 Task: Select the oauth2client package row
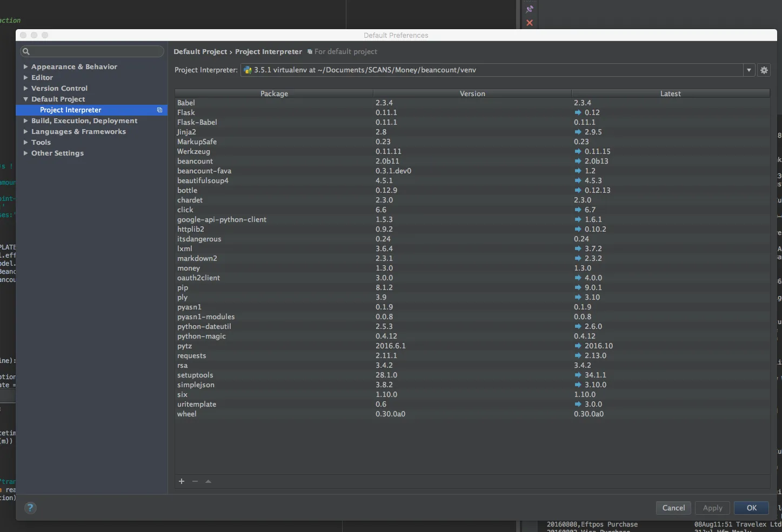[x=472, y=278]
